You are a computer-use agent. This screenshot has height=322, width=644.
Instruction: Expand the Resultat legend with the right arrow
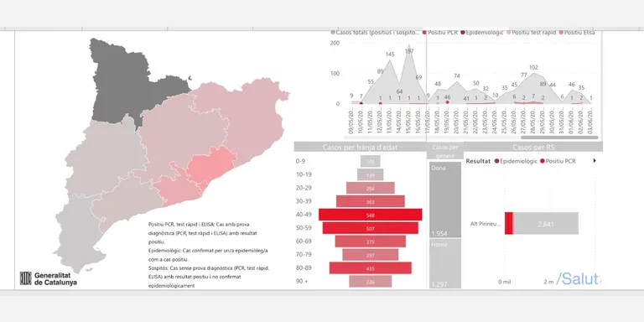(x=595, y=161)
